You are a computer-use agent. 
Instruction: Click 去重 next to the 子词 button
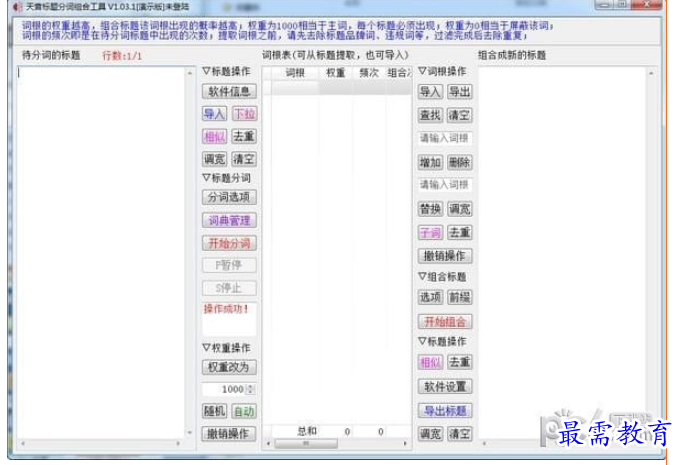[x=460, y=232]
